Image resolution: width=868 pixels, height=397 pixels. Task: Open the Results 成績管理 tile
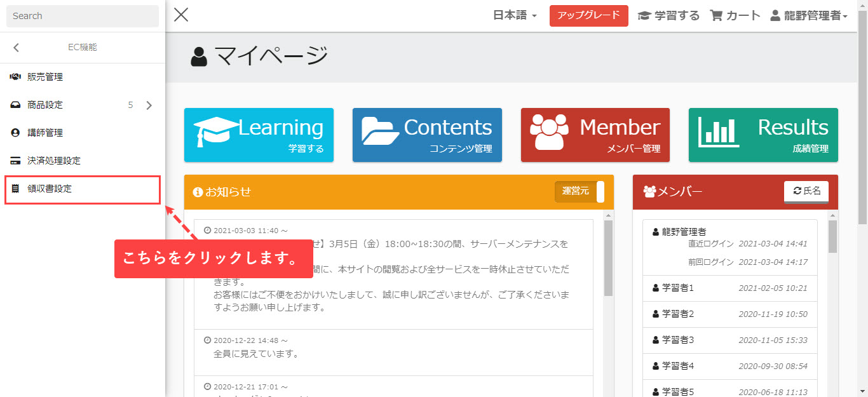pos(763,135)
